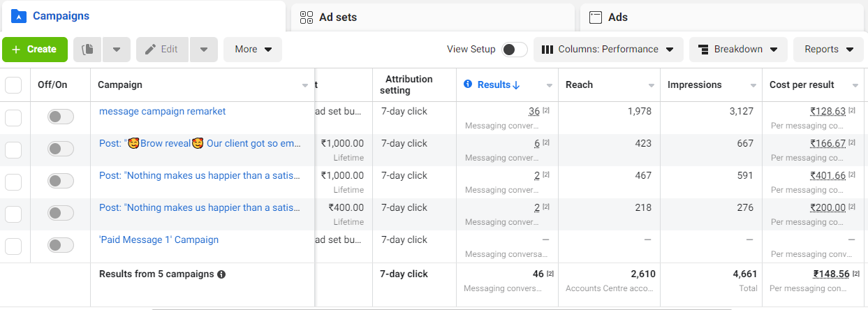Screen dimensions: 868x310
Task: Open the Ads tab
Action: click(x=723, y=17)
